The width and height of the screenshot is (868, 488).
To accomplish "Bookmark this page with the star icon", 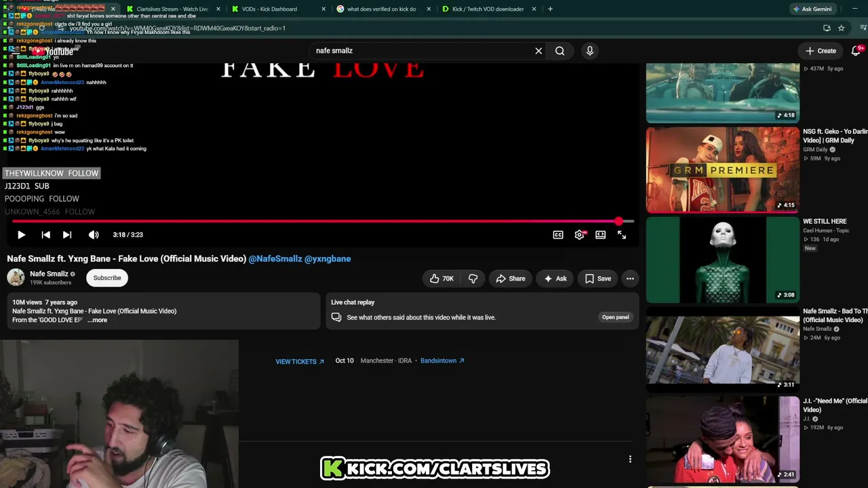I will click(842, 28).
